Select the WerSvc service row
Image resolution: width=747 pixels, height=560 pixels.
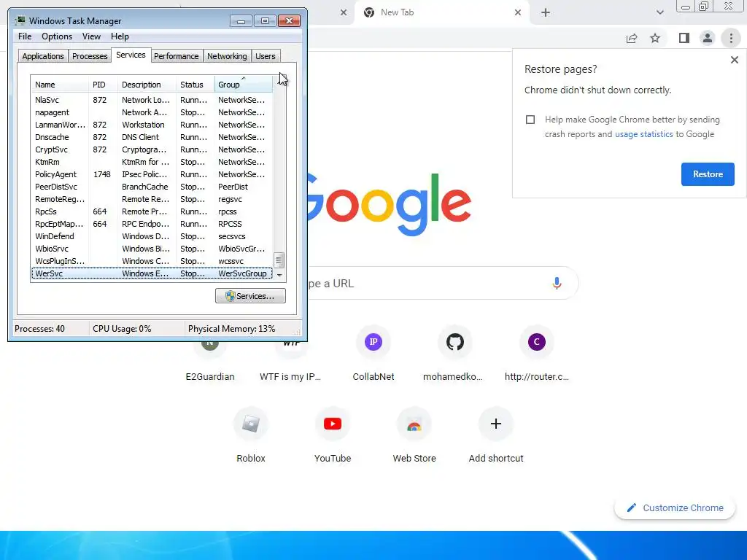(x=152, y=273)
